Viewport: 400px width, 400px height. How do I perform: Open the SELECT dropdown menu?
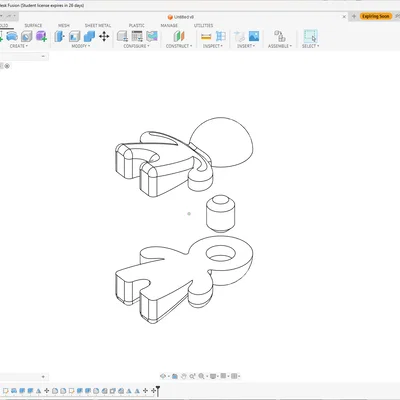pyautogui.click(x=310, y=46)
